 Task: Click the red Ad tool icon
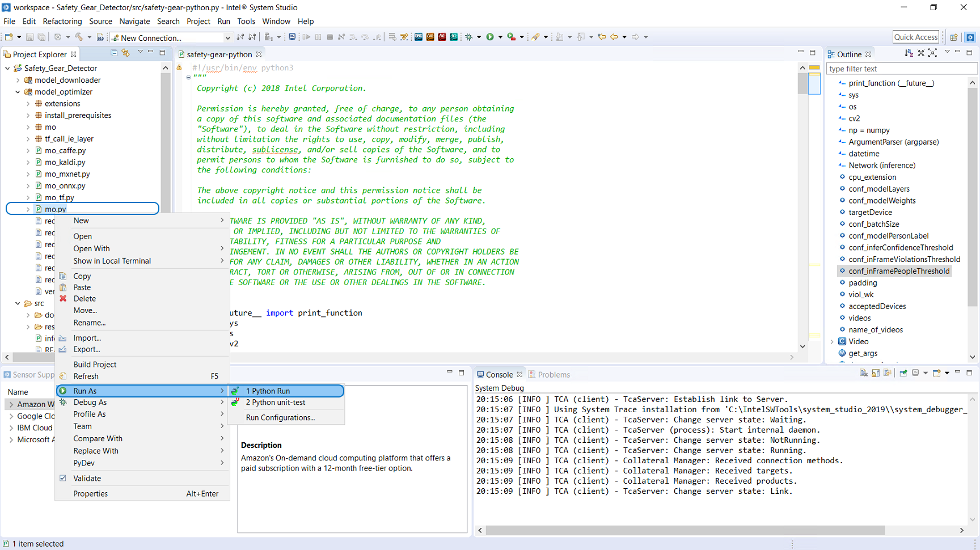tap(442, 37)
